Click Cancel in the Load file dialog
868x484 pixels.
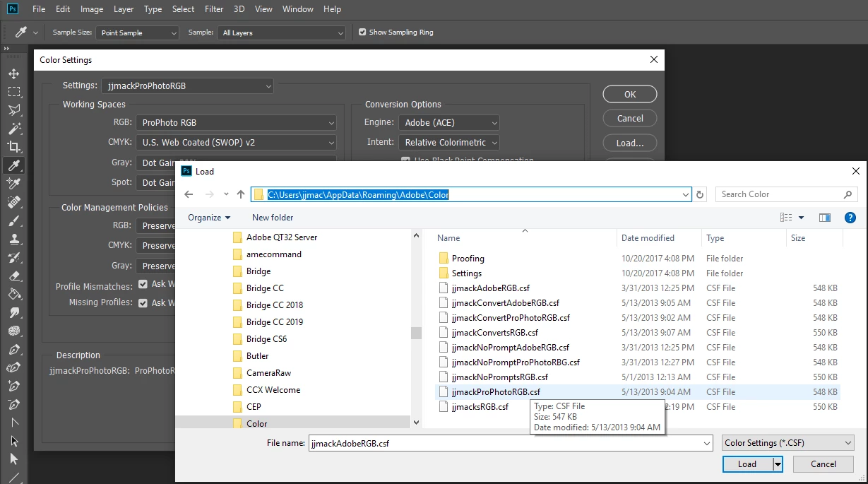pos(824,464)
